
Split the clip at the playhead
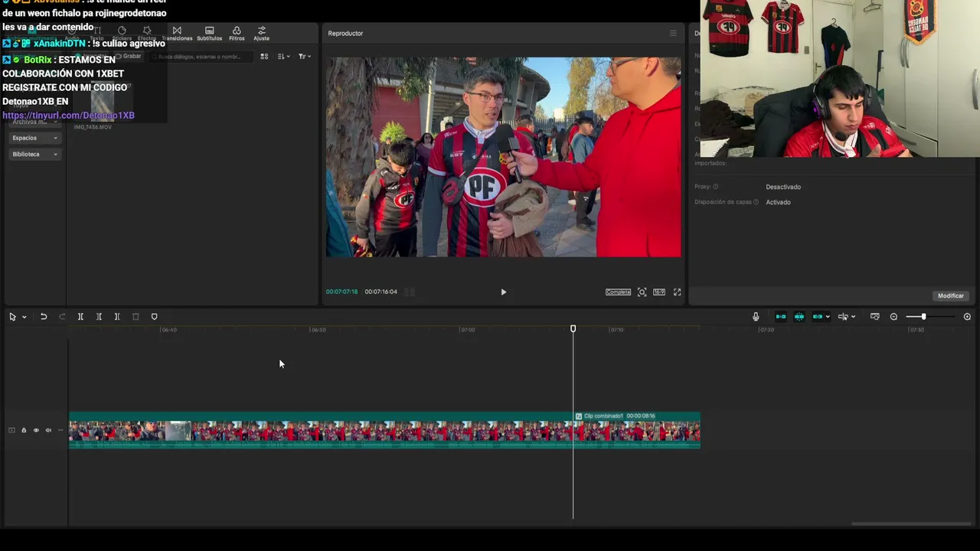[x=80, y=317]
